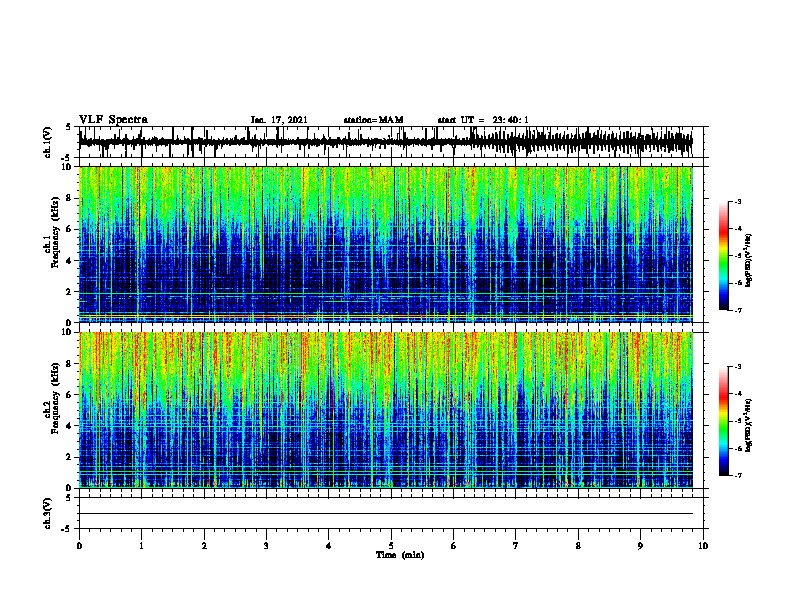This screenshot has height=612, width=792.
Task: Click the "start UT = 23:40: 1" text
Action: point(483,120)
